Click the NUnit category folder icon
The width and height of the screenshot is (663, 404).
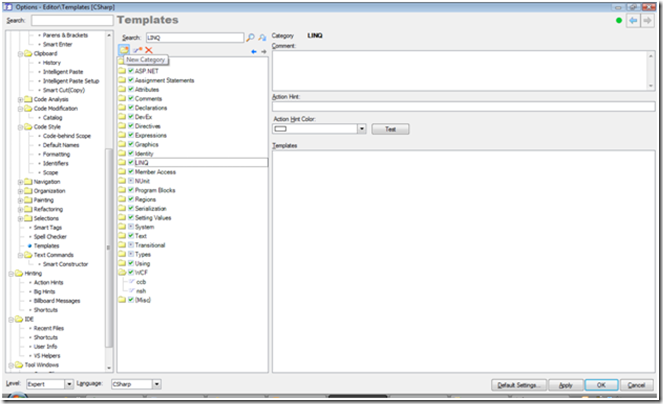point(122,181)
